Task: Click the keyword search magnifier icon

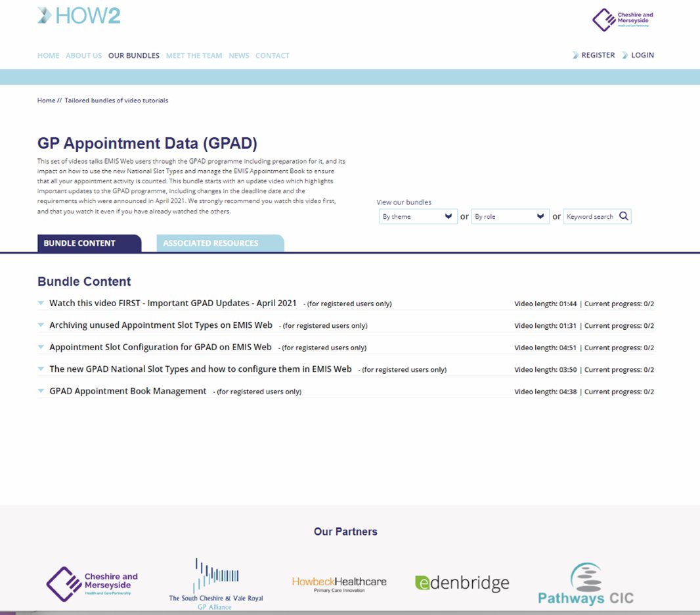Action: tap(624, 216)
